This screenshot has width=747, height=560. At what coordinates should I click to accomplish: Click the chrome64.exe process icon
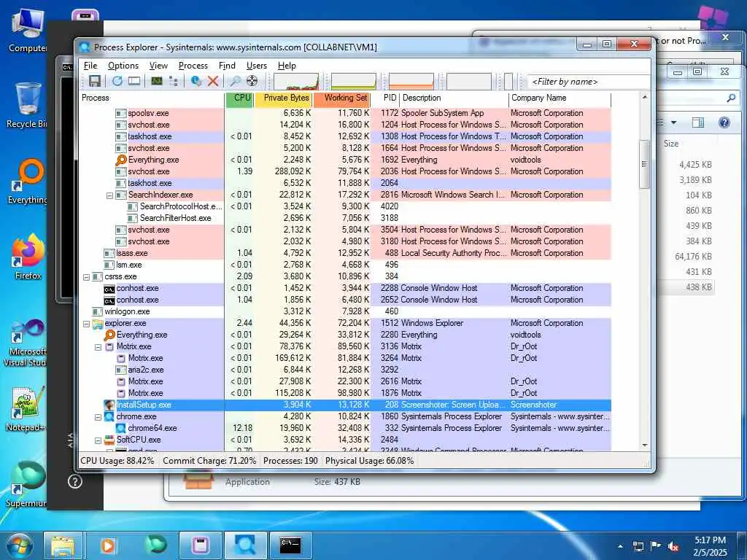[120, 428]
